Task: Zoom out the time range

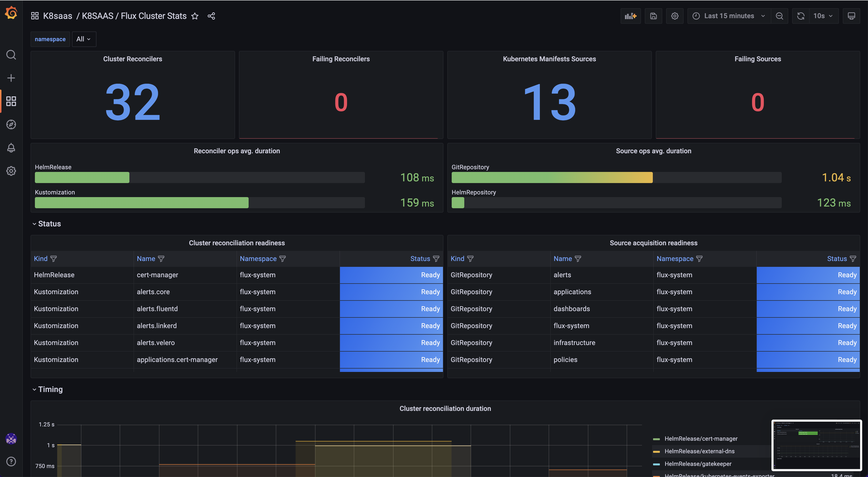Action: (779, 16)
